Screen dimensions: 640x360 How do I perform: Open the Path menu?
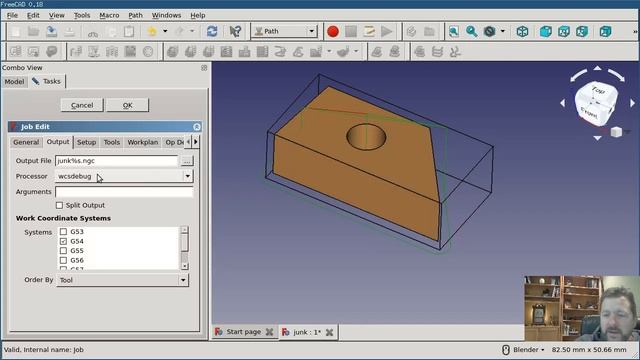tap(136, 15)
